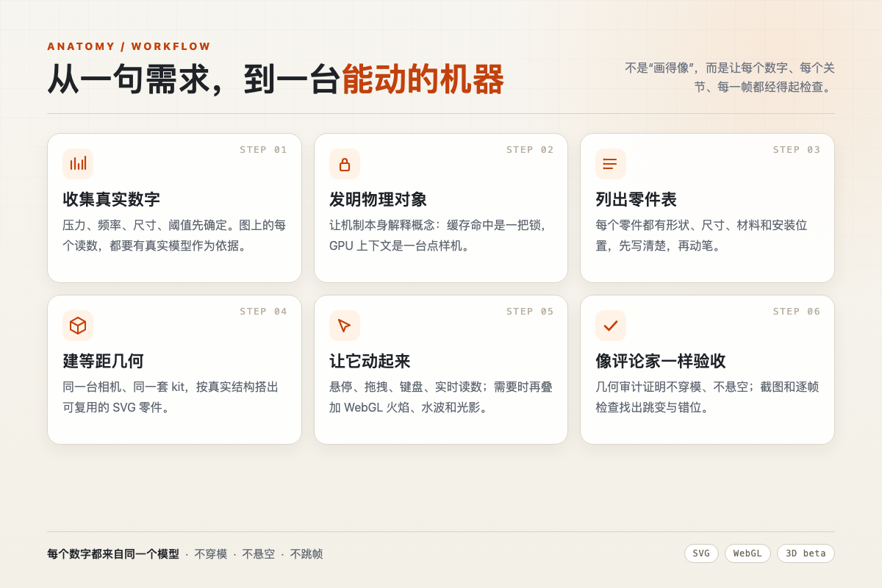Click the STEP 01 label

click(263, 149)
